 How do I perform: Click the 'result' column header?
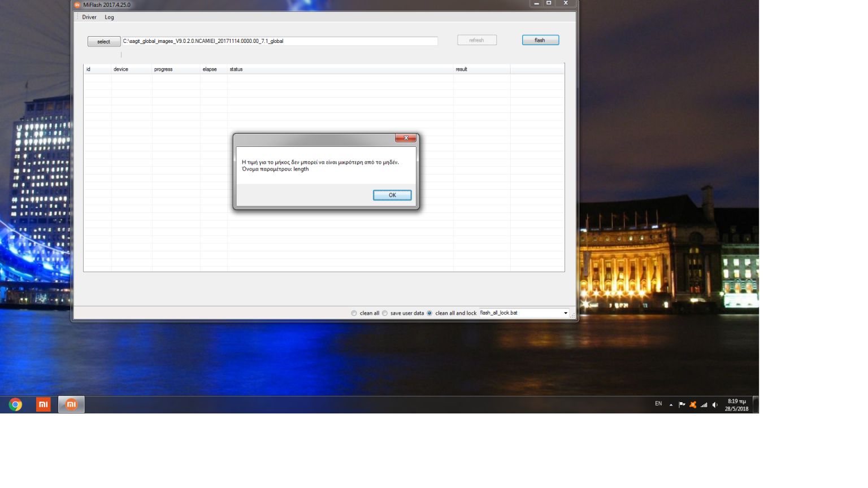point(481,69)
